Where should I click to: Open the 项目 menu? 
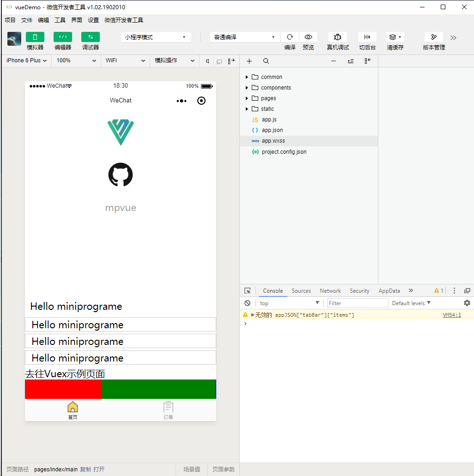point(10,20)
